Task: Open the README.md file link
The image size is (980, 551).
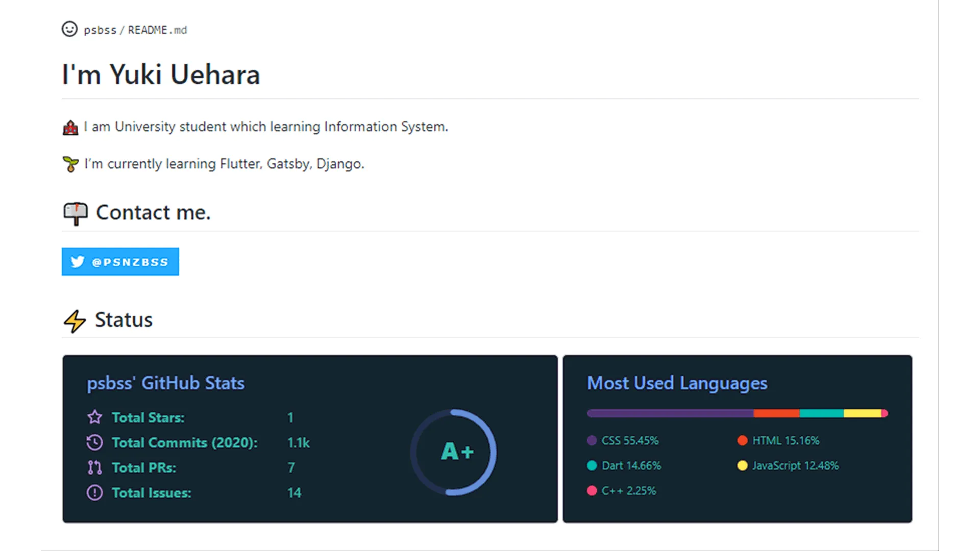Action: point(157,30)
